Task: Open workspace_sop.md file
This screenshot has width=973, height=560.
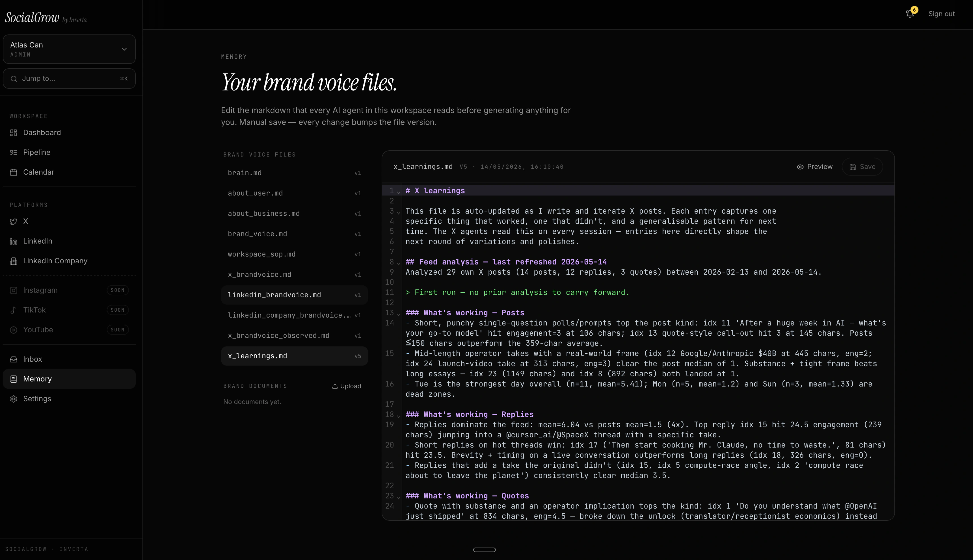Action: click(294, 255)
